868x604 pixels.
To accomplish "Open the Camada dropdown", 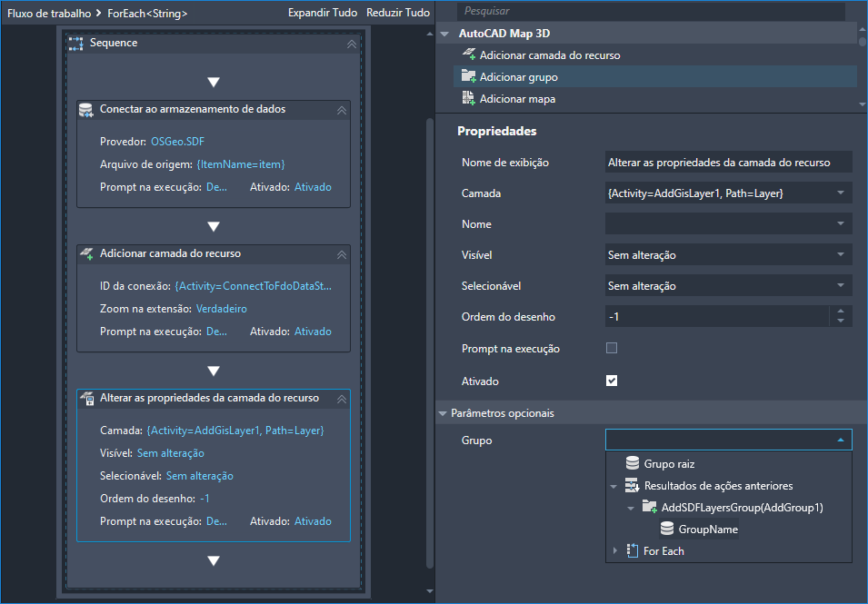I will [x=841, y=193].
